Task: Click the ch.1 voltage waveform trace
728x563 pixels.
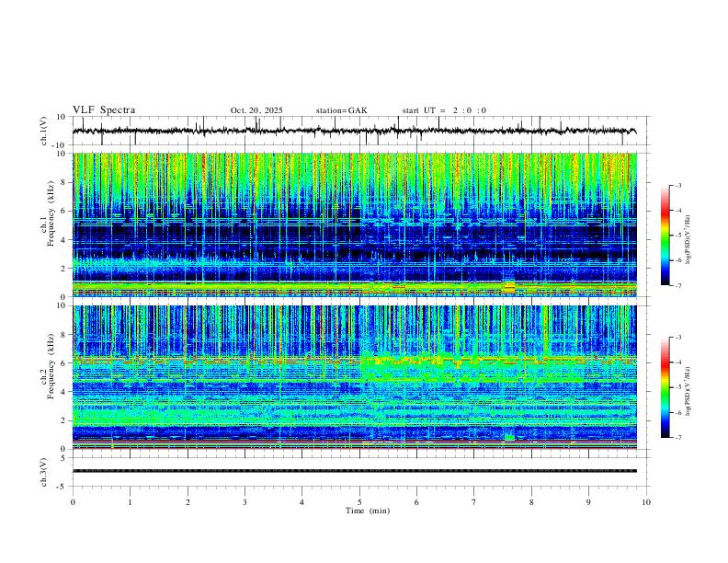Action: click(354, 131)
